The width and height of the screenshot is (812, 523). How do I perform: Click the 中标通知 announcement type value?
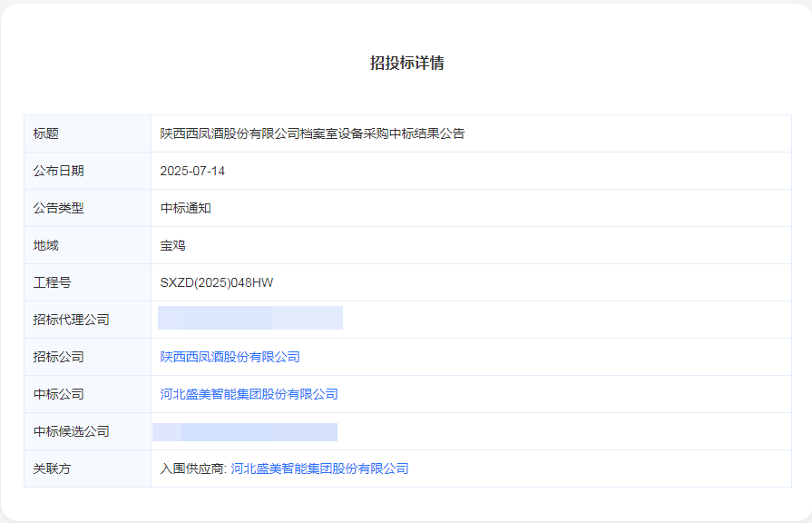point(186,208)
